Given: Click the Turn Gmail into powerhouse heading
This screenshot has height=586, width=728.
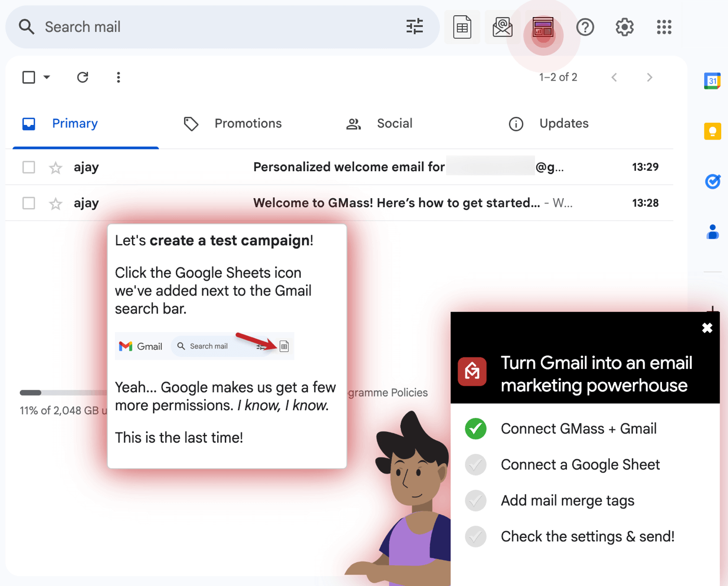Looking at the screenshot, I should [596, 374].
